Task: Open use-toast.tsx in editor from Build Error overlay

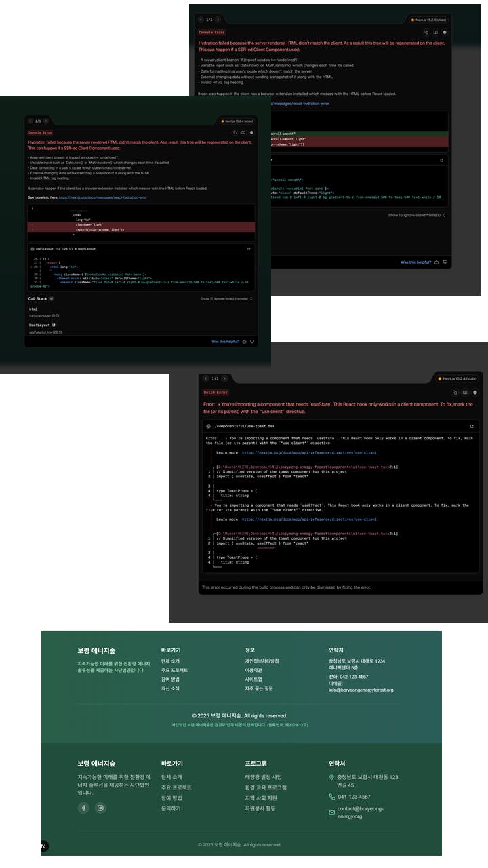Action: tap(472, 426)
